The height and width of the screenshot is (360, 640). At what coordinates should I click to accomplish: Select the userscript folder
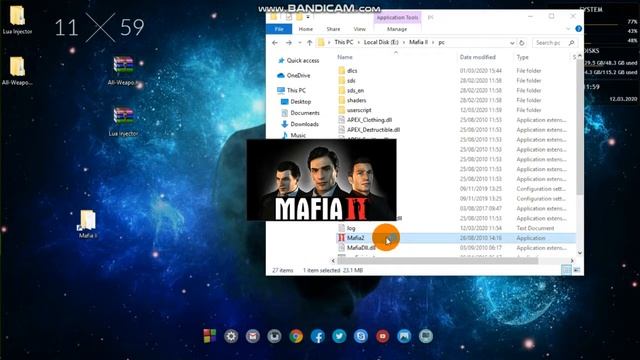point(359,110)
